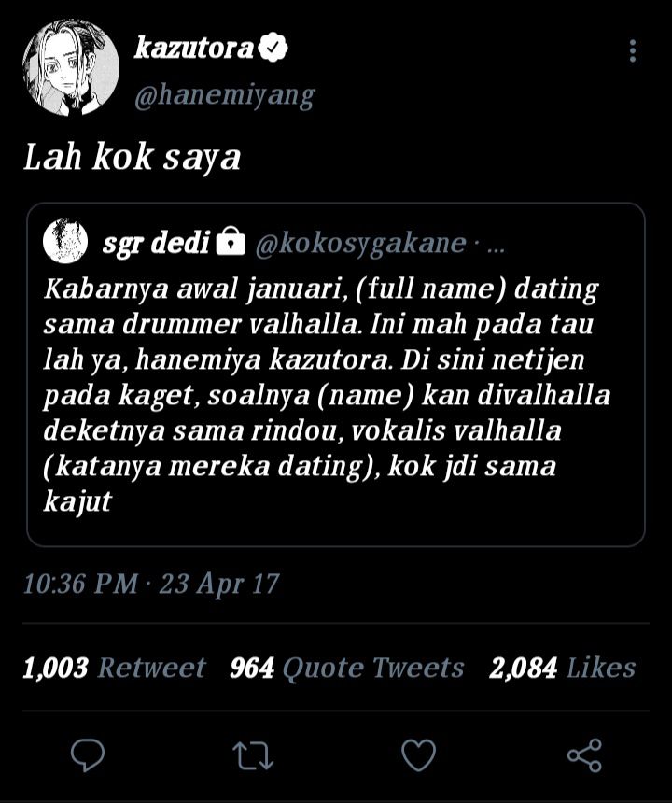
Task: Open kazutora's profile picture
Action: (x=71, y=67)
